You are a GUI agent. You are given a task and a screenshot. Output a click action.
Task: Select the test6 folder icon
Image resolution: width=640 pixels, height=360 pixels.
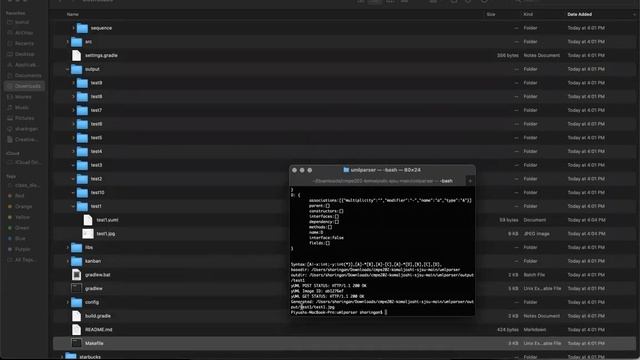(82, 124)
